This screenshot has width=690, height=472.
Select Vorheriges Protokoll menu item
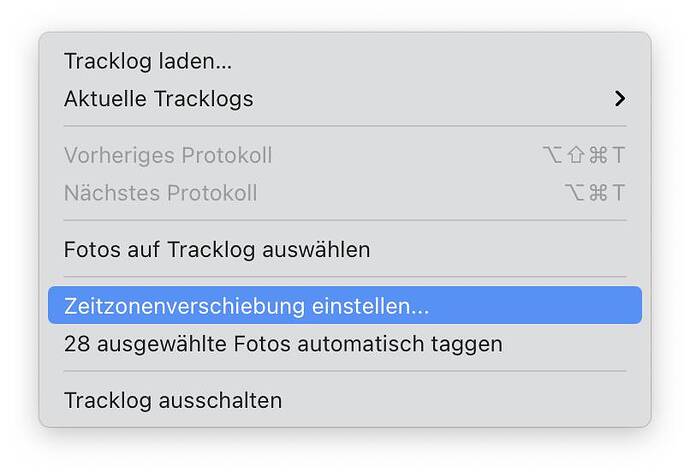point(168,156)
